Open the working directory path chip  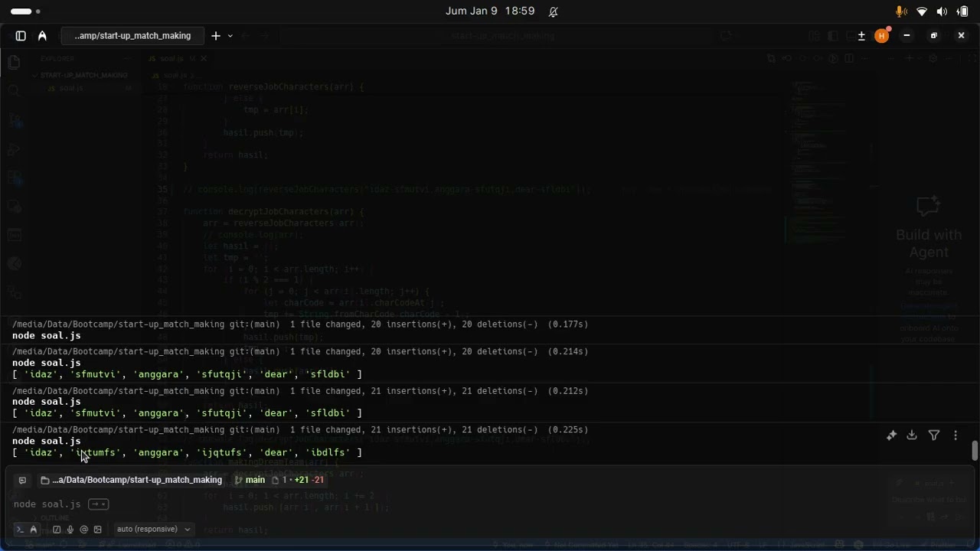point(131,480)
